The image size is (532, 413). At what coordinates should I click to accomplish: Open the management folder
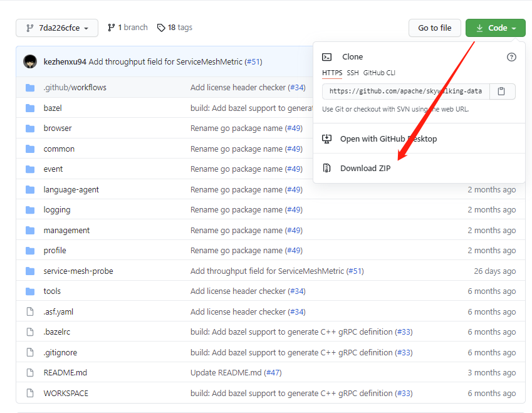tap(66, 231)
